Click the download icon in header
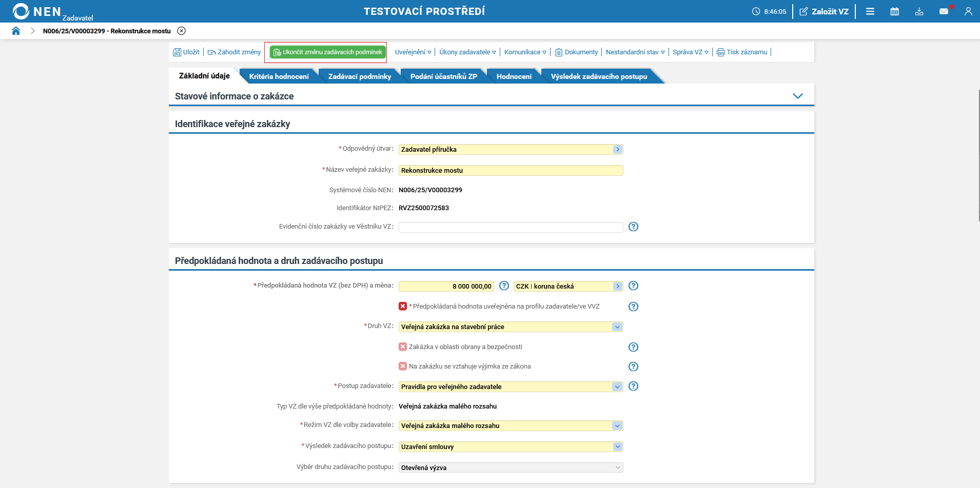 tap(919, 11)
